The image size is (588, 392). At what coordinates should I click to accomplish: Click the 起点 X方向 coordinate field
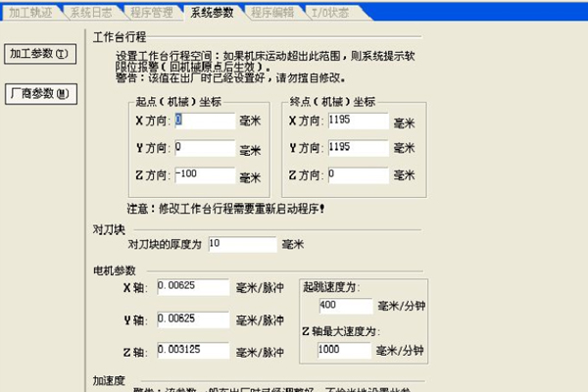(x=205, y=121)
